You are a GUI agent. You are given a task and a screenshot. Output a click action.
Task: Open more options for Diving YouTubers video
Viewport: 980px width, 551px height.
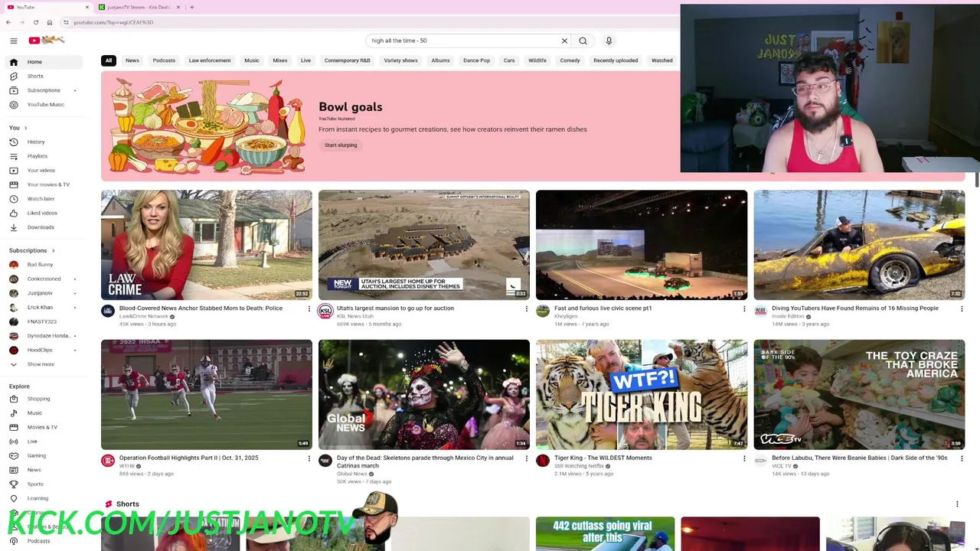point(961,309)
